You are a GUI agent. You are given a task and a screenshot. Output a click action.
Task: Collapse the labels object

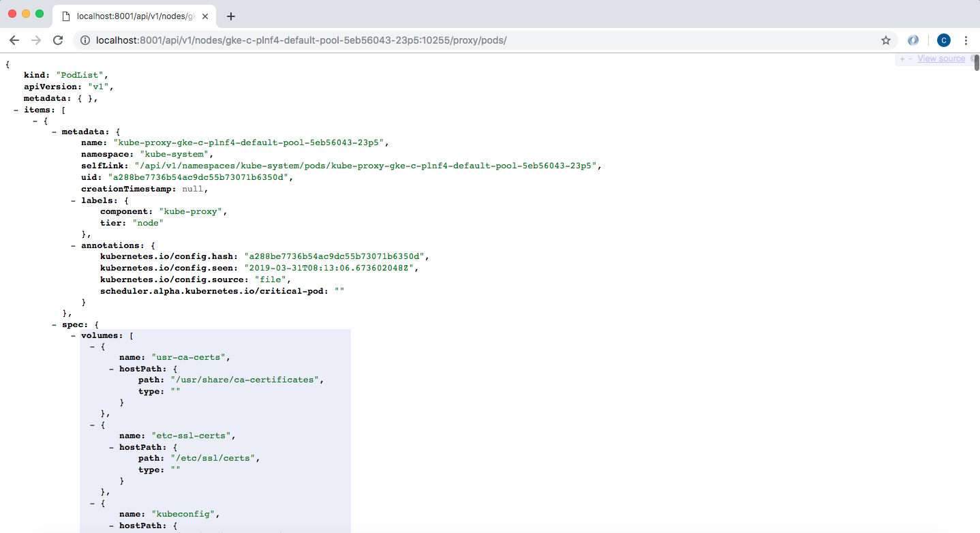click(x=74, y=200)
